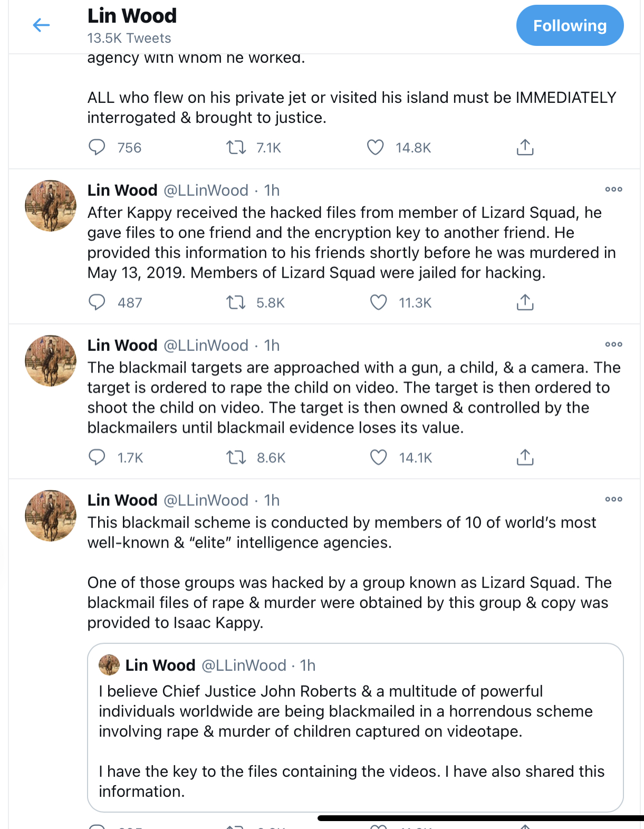Screen dimensions: 644x829
Task: Reply to the tweet with 1.7K comments
Action: click(97, 457)
